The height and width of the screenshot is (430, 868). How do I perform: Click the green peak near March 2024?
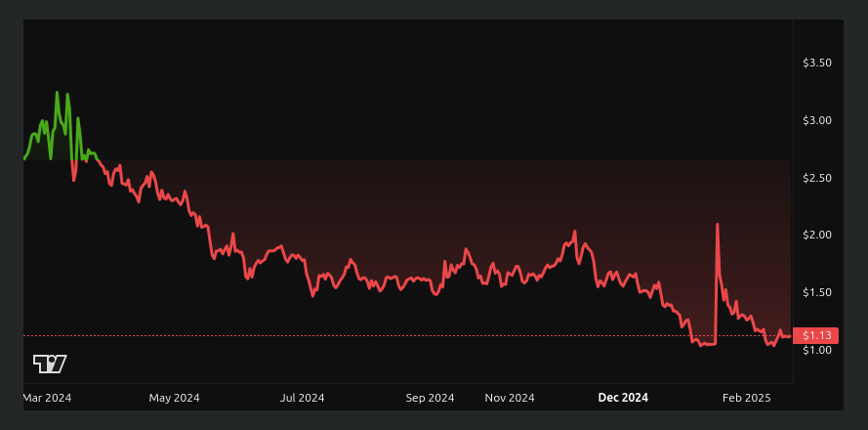[x=57, y=93]
